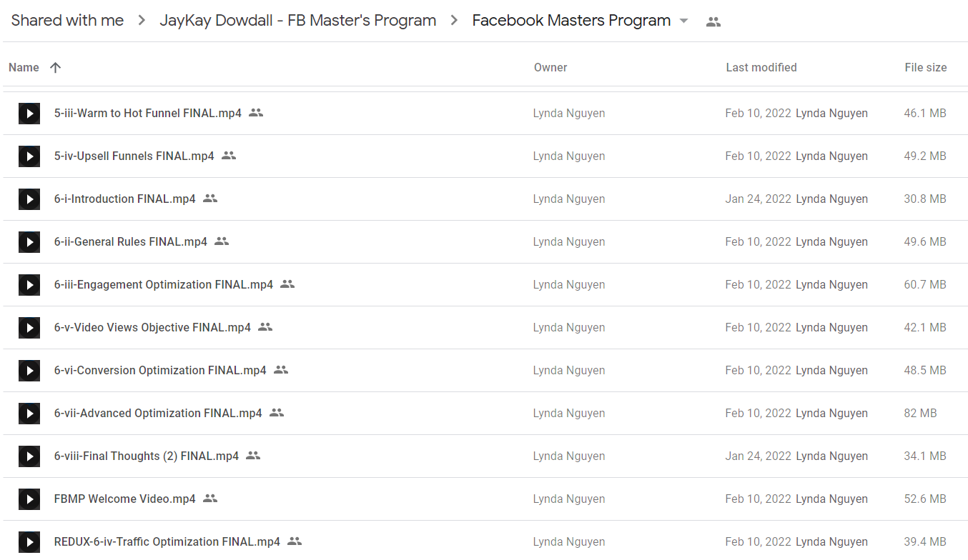This screenshot has height=560, width=968.
Task: Click 48.5 MB file size value
Action: pyautogui.click(x=925, y=370)
